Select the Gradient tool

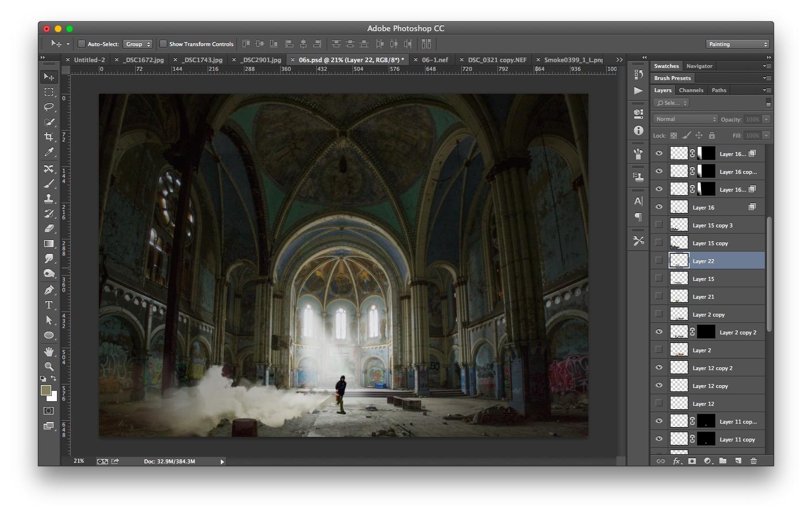(49, 243)
